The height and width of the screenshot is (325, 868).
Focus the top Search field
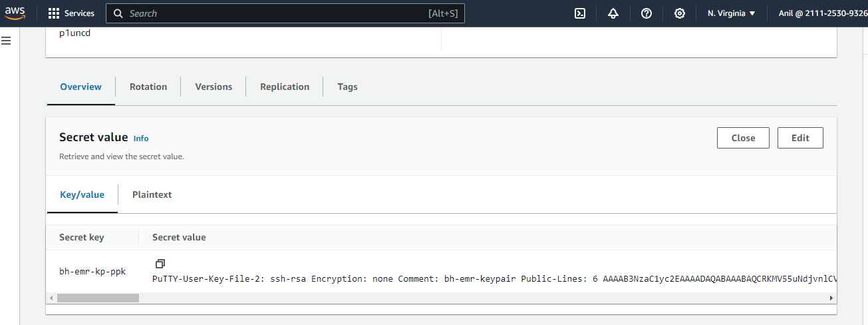(x=285, y=13)
